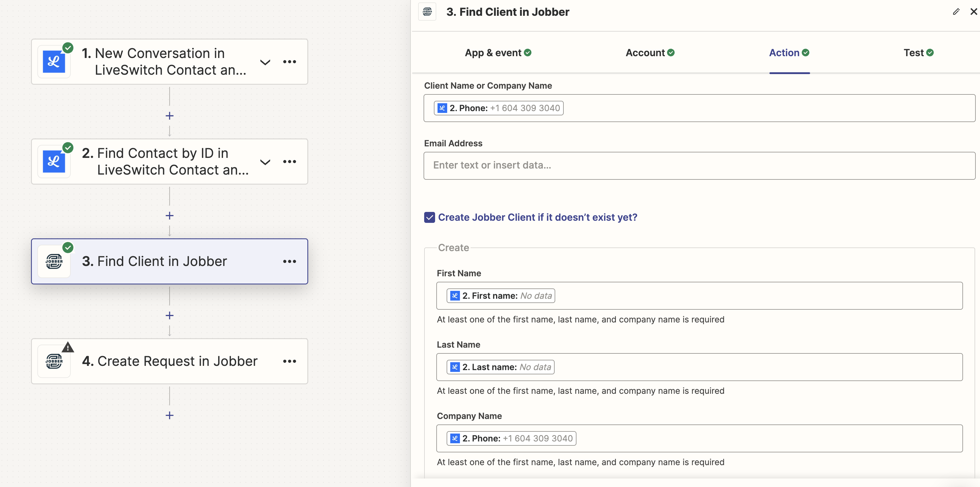Viewport: 980px width, 487px height.
Task: Click the 'Last Name' label
Action: (458, 345)
